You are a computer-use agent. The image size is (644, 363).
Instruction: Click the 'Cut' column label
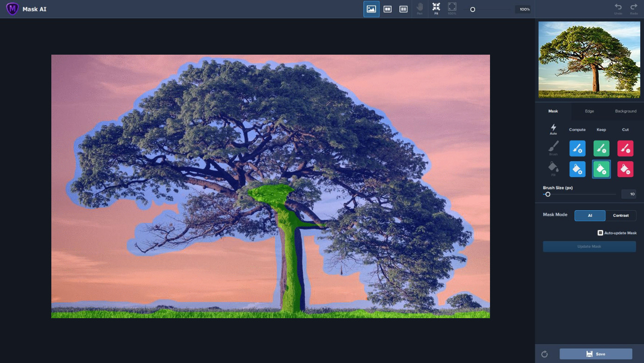[x=625, y=130]
